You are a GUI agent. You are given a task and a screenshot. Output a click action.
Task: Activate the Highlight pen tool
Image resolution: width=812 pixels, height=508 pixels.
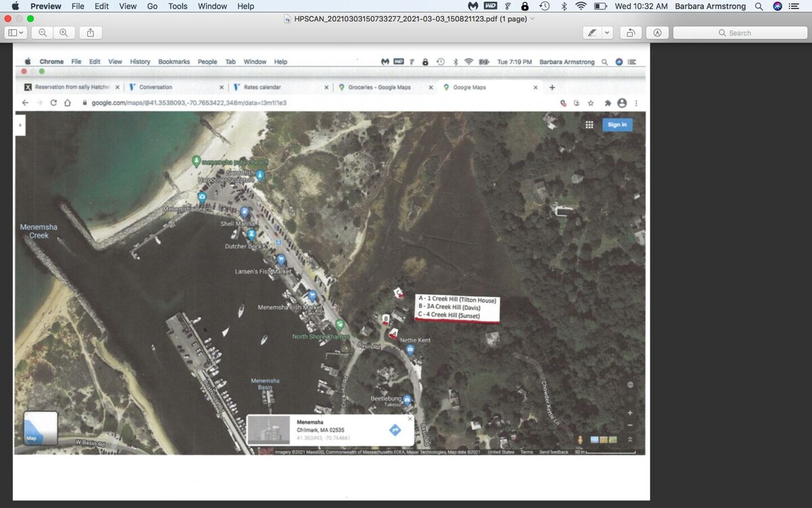click(593, 33)
